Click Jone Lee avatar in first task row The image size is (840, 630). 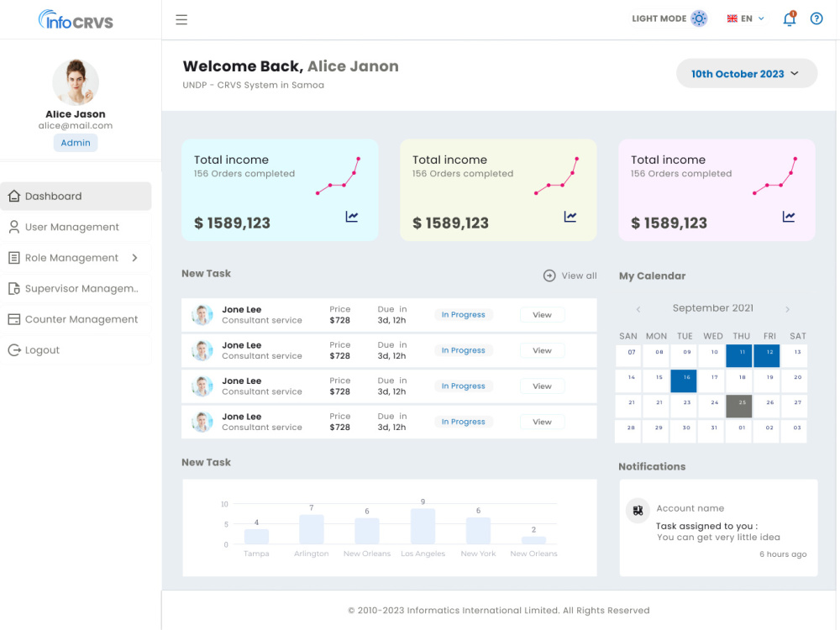202,315
